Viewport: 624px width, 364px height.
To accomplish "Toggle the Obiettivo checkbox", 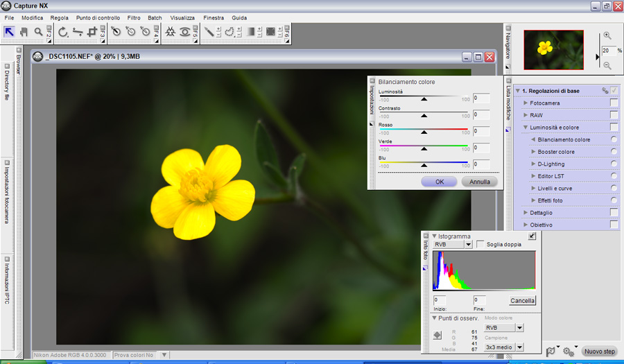I will (614, 225).
